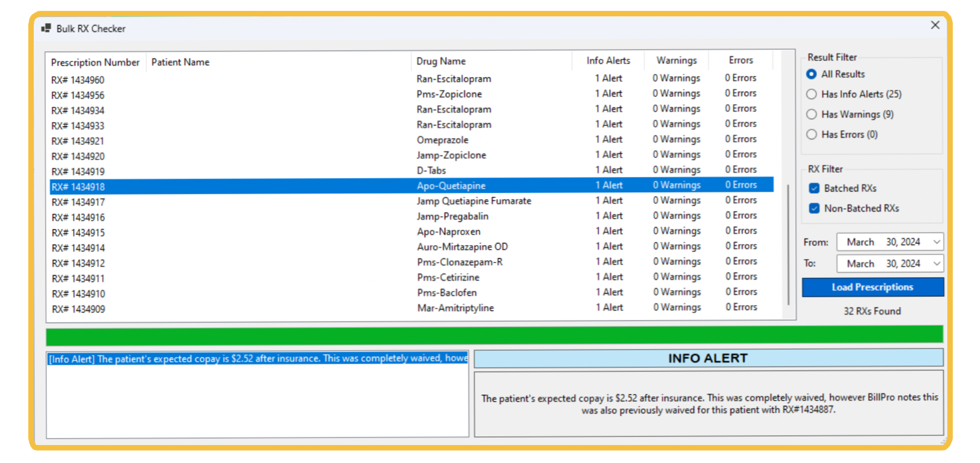Select the Auro-Mirtazapine OD row
This screenshot has width=980, height=463.
point(462,247)
